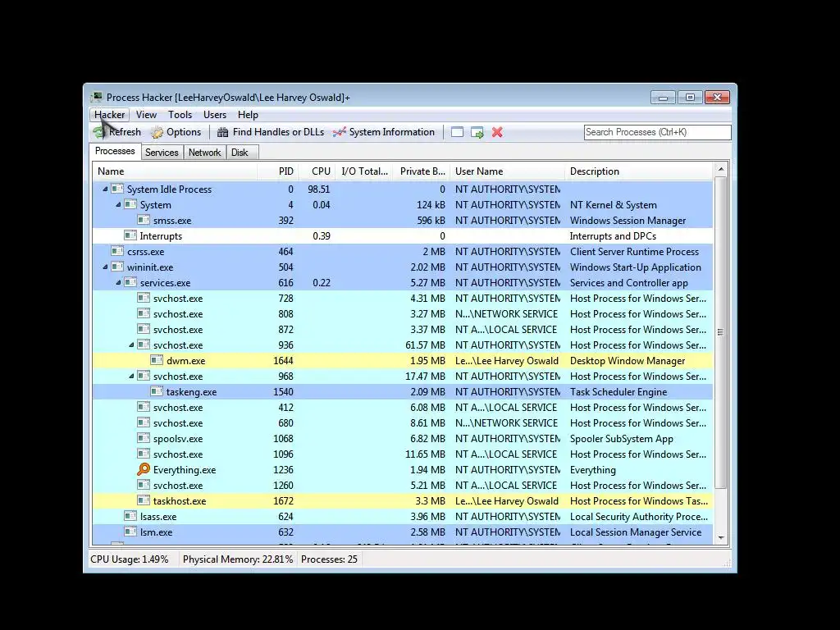Click Physical Memory status bar entry

point(238,559)
